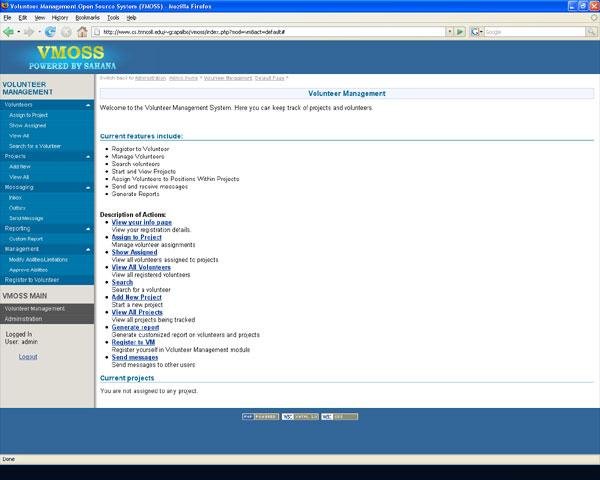Click the 'View your info page' link
The image size is (600, 480).
(142, 222)
